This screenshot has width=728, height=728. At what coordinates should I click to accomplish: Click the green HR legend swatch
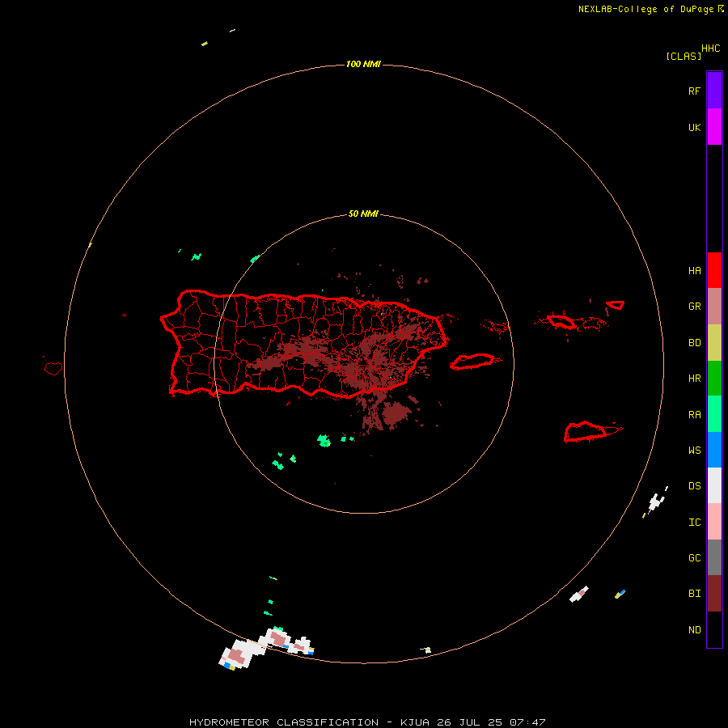tap(714, 379)
